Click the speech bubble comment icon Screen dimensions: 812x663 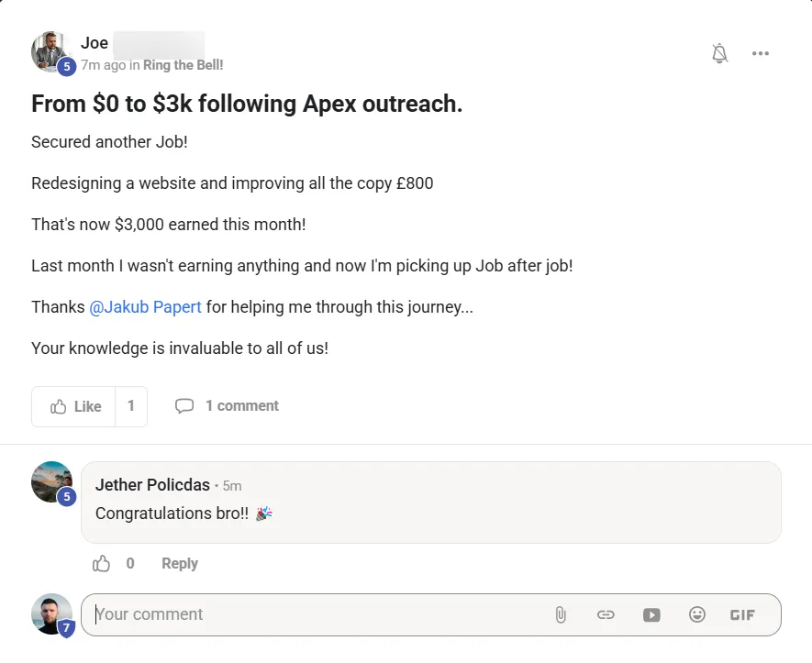point(184,405)
